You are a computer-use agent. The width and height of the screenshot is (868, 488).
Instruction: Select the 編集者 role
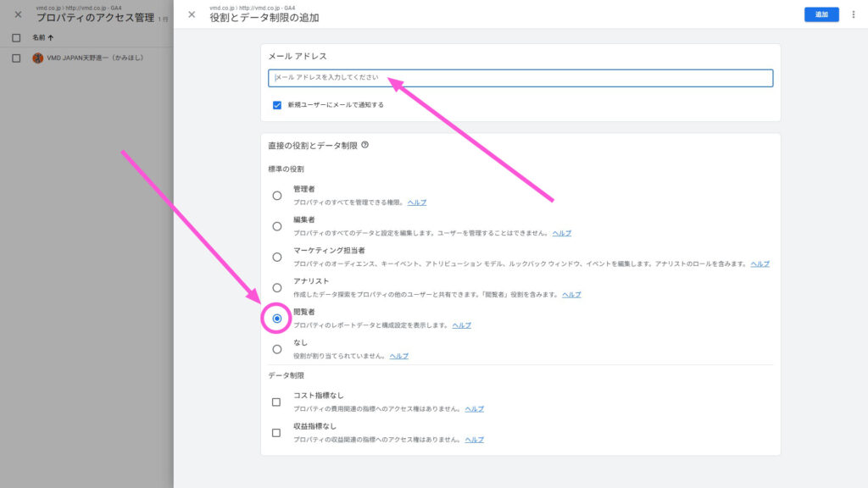(x=275, y=225)
